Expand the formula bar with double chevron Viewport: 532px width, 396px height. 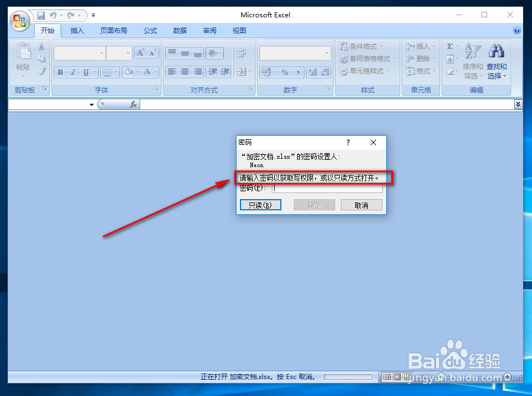click(518, 104)
